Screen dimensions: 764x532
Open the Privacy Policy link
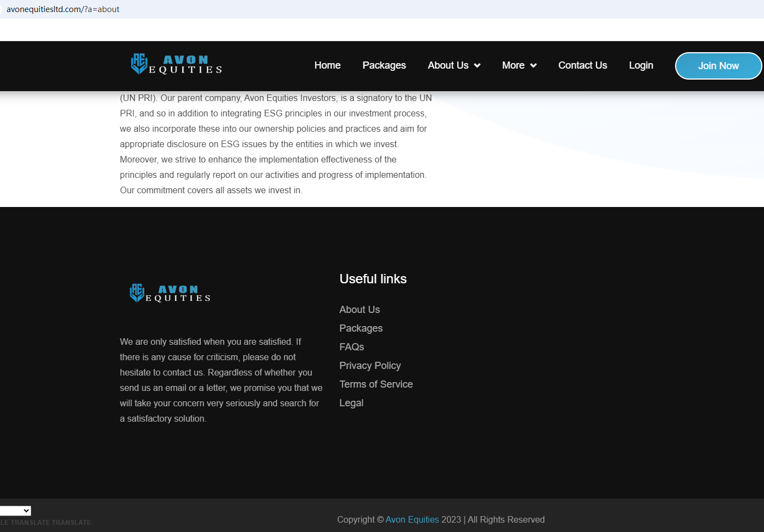[370, 366]
